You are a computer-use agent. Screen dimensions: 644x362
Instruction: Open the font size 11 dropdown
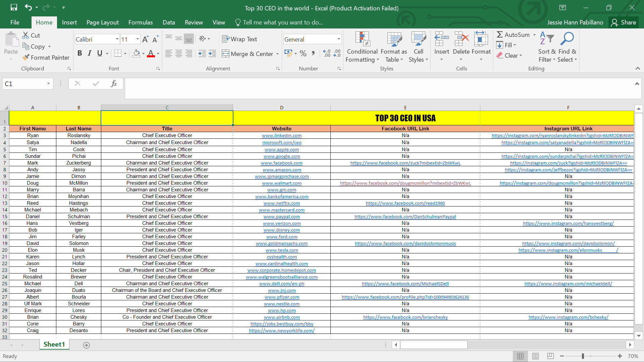coord(138,39)
